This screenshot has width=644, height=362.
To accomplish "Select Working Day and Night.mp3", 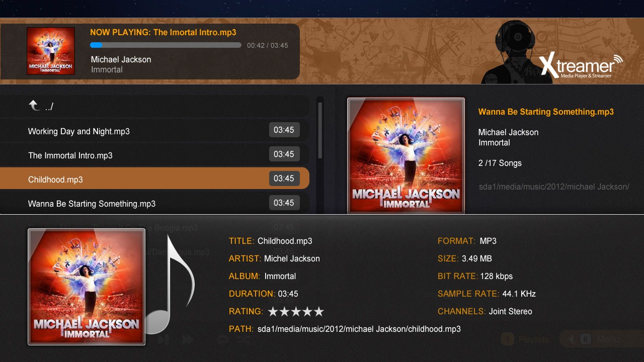I will pyautogui.click(x=154, y=131).
